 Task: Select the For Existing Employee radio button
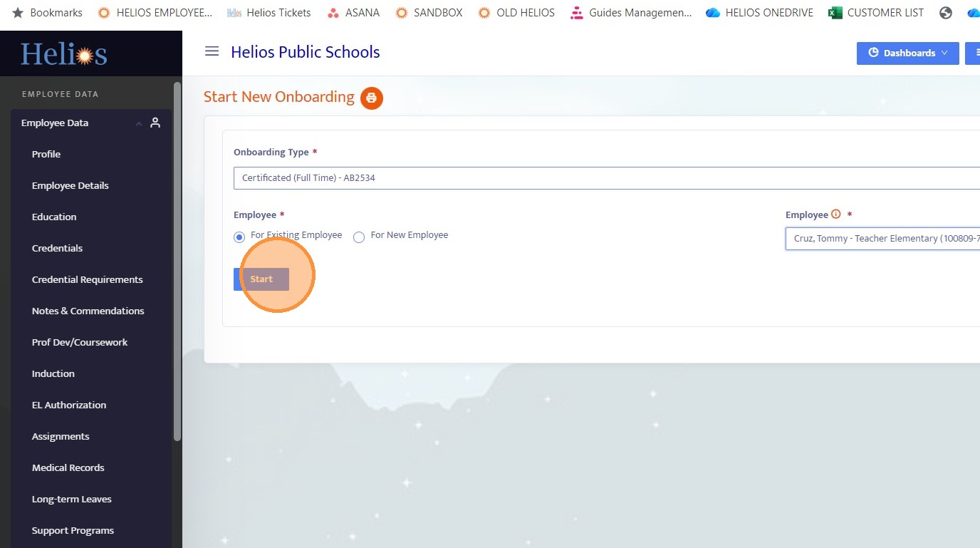pyautogui.click(x=239, y=237)
